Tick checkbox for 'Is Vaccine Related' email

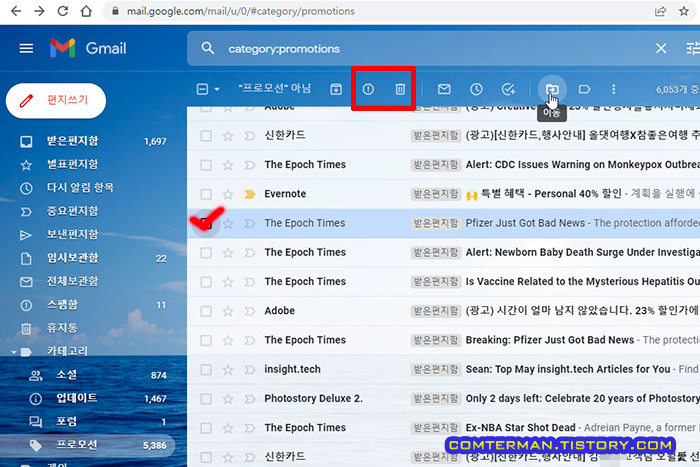click(206, 282)
